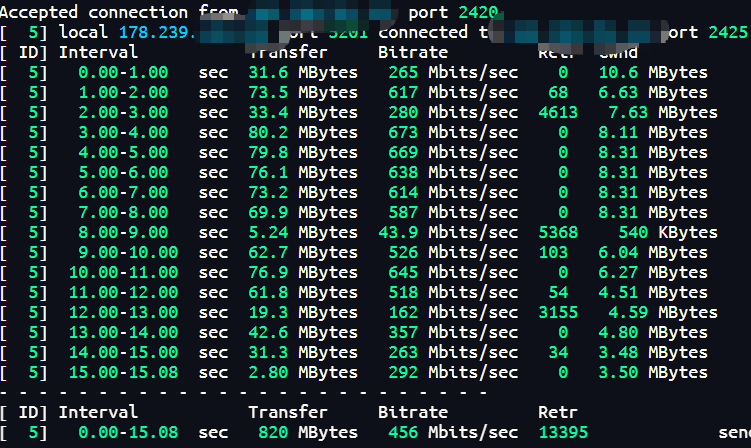Image resolution: width=751 pixels, height=448 pixels.
Task: Select the 540 KBytes Cwnd value
Action: [x=668, y=232]
